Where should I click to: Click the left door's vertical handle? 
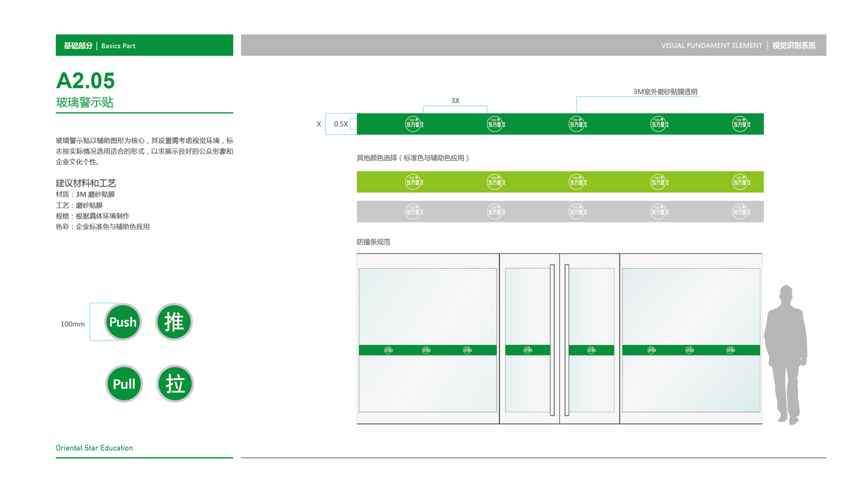(x=552, y=340)
